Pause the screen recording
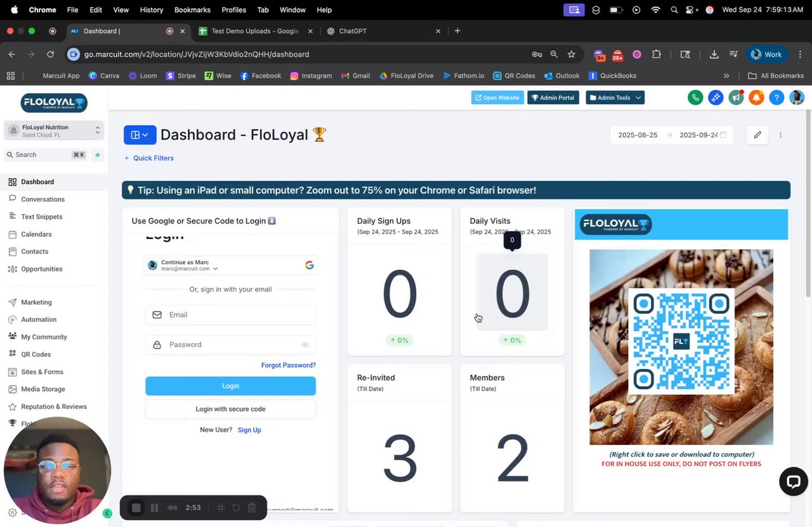The height and width of the screenshot is (527, 812). click(154, 507)
